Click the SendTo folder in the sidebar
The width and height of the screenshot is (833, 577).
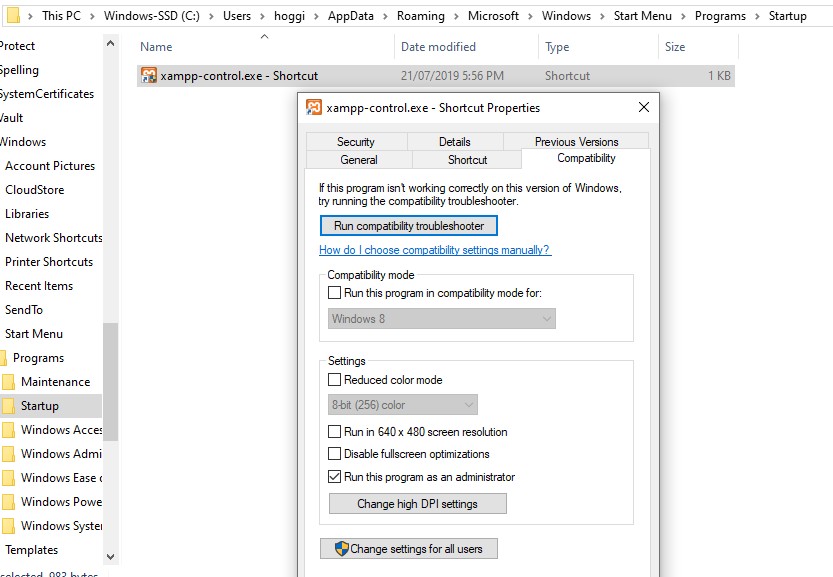23,310
